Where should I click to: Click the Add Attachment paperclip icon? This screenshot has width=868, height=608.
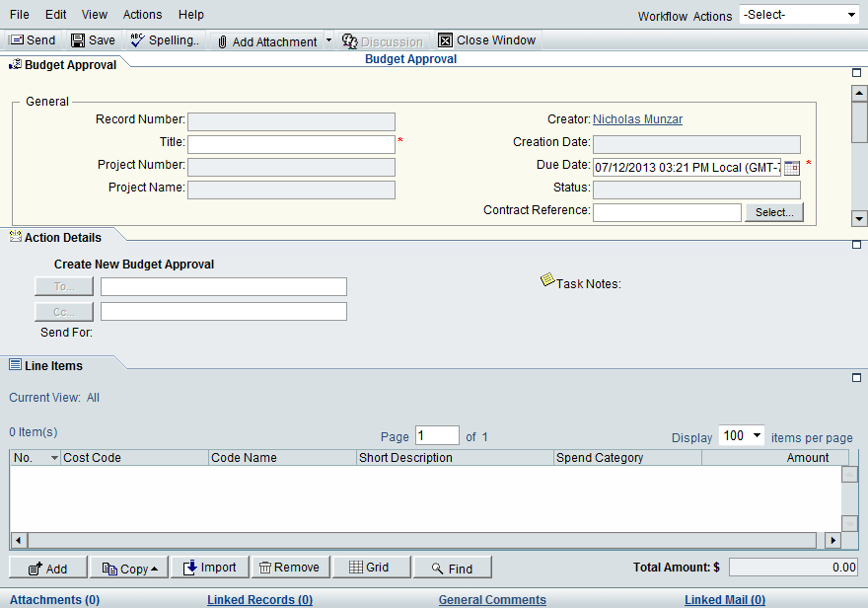click(221, 39)
